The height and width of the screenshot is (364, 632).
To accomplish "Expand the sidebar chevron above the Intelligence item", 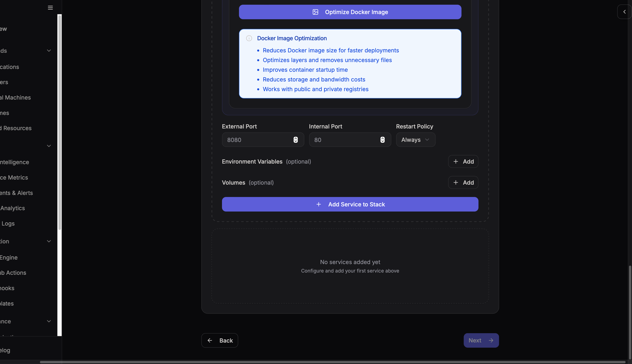I will 49,146.
